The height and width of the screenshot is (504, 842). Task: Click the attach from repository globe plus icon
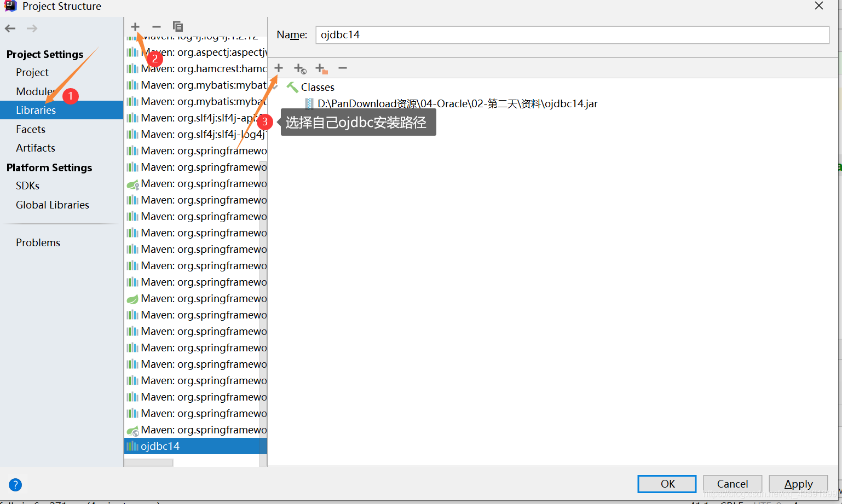coord(299,68)
